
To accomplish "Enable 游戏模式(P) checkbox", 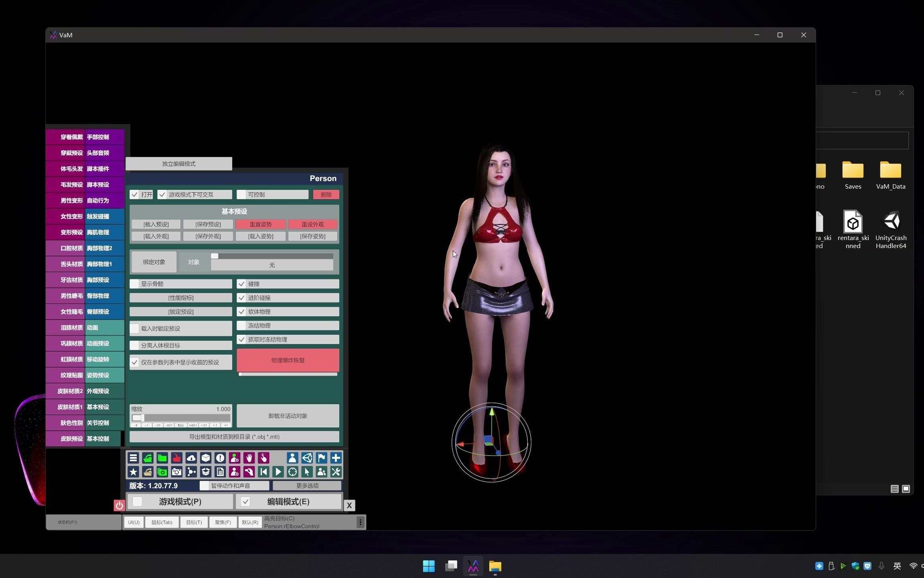I will 138,502.
